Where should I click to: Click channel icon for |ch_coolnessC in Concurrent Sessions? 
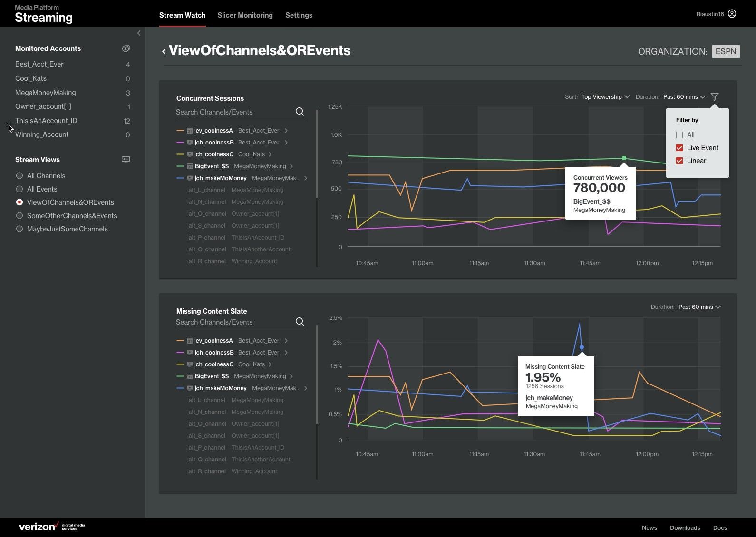point(189,154)
